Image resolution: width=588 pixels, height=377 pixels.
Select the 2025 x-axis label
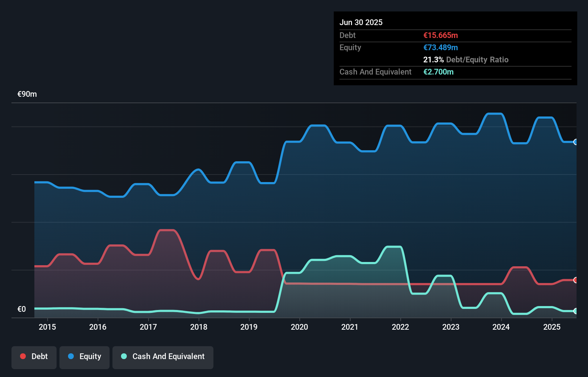552,327
